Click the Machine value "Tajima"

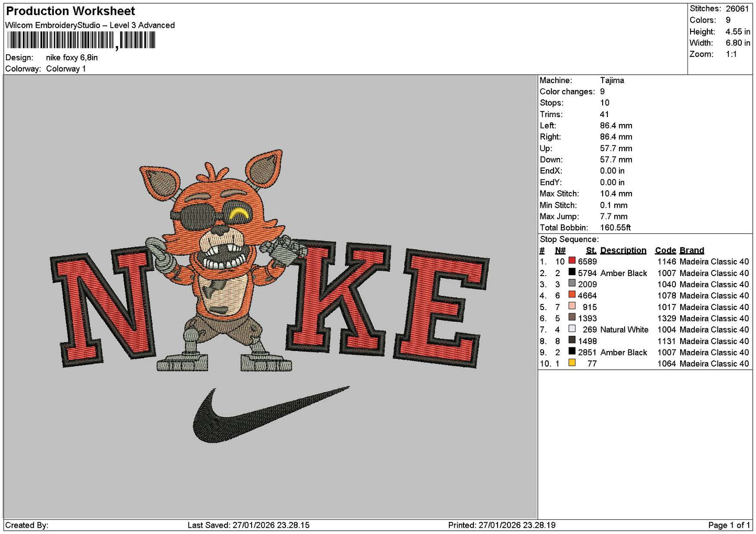point(612,80)
